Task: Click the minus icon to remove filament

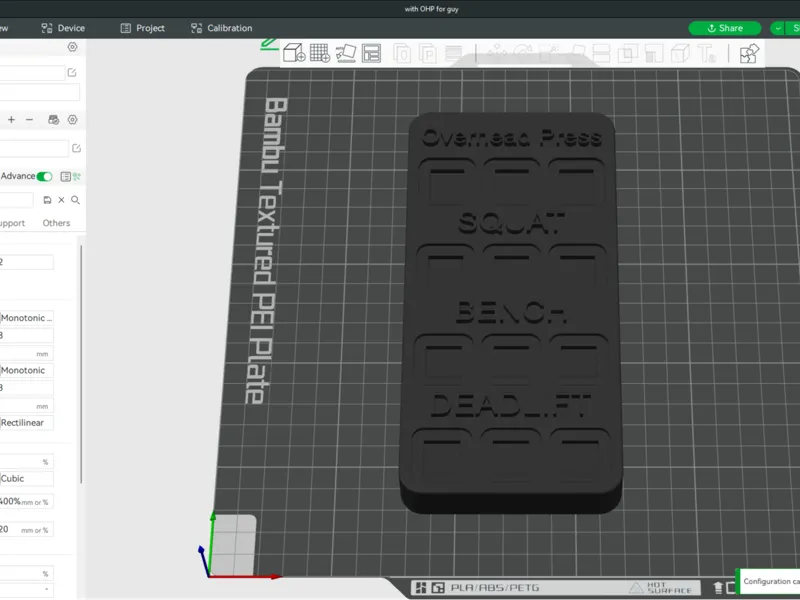Action: tap(29, 119)
